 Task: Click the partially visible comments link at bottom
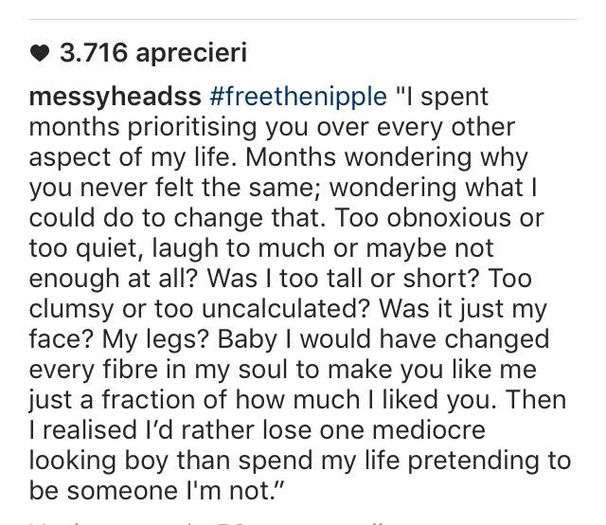pyautogui.click(x=207, y=522)
